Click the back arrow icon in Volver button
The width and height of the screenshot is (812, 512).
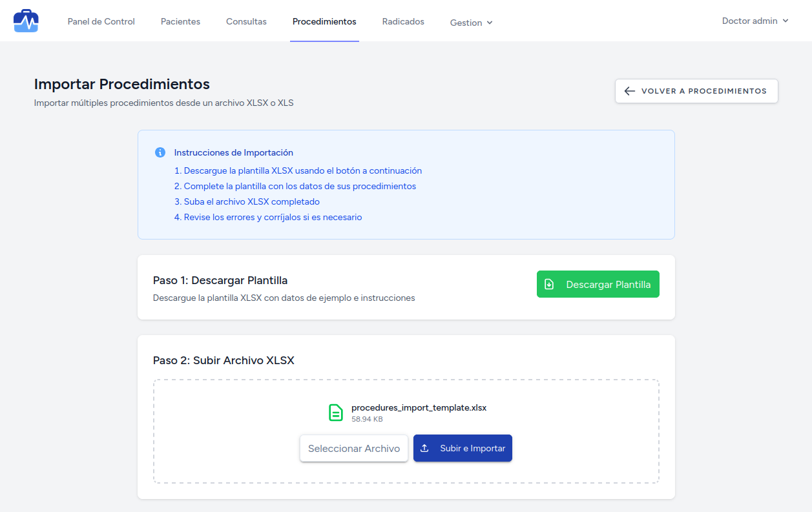tap(630, 91)
